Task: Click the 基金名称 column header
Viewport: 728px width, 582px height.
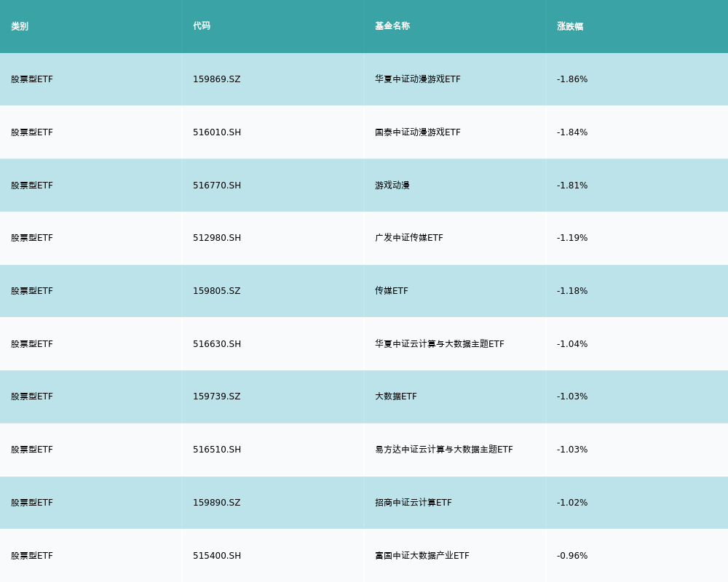Action: click(392, 26)
